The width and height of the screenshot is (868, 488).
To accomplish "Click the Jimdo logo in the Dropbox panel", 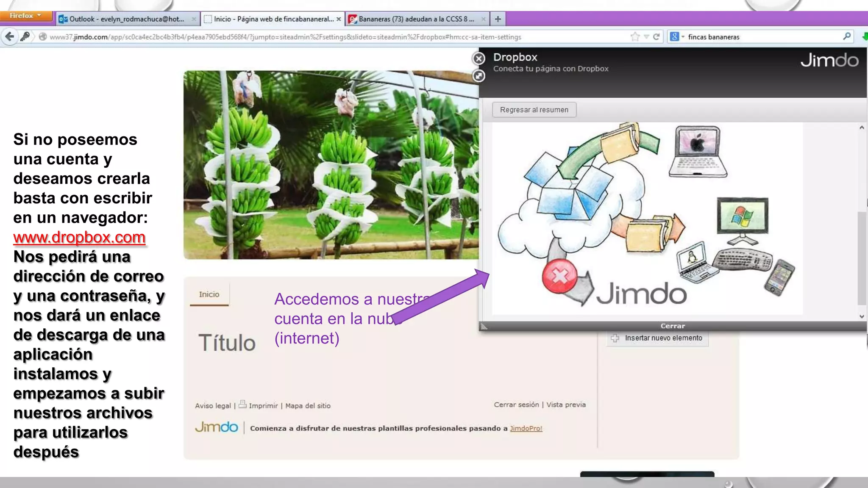I will [x=829, y=60].
